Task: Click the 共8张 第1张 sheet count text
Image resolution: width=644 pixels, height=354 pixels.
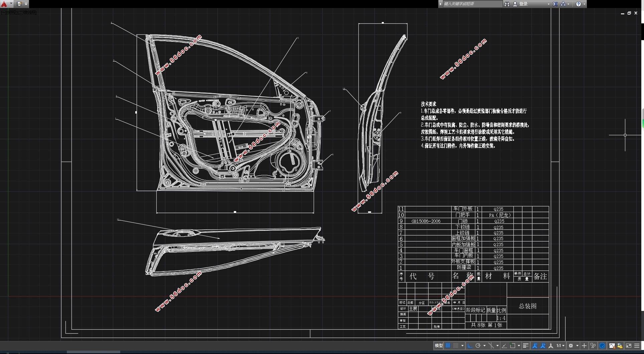Action: [x=486, y=325]
